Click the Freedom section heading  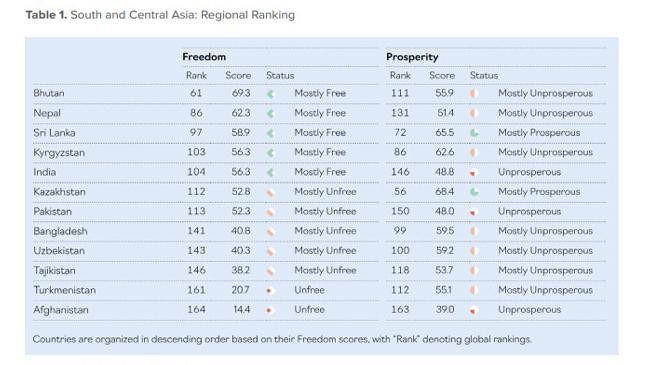point(204,57)
